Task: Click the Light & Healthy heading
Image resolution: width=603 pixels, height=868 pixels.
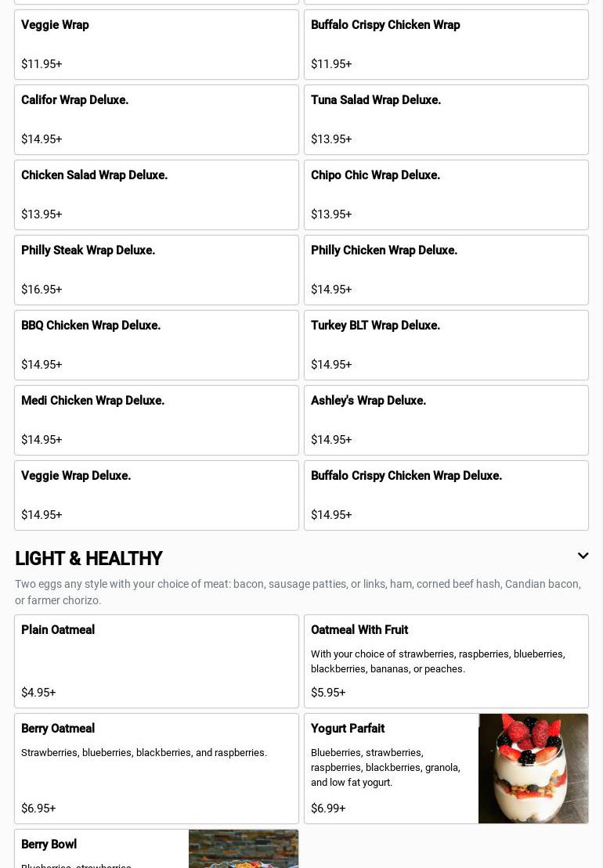Action: point(88,559)
